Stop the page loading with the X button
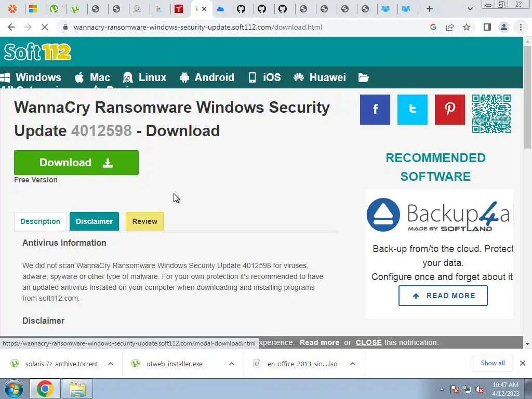532x399 pixels. coord(45,27)
